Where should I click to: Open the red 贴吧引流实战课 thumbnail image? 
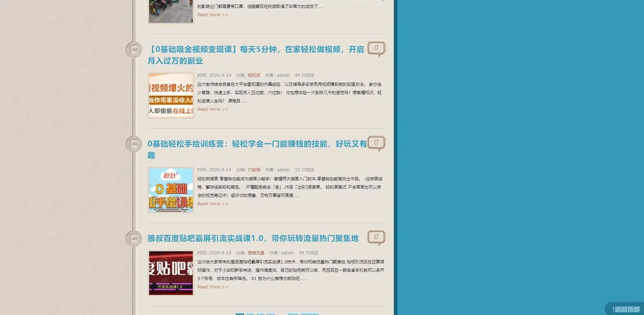click(171, 273)
